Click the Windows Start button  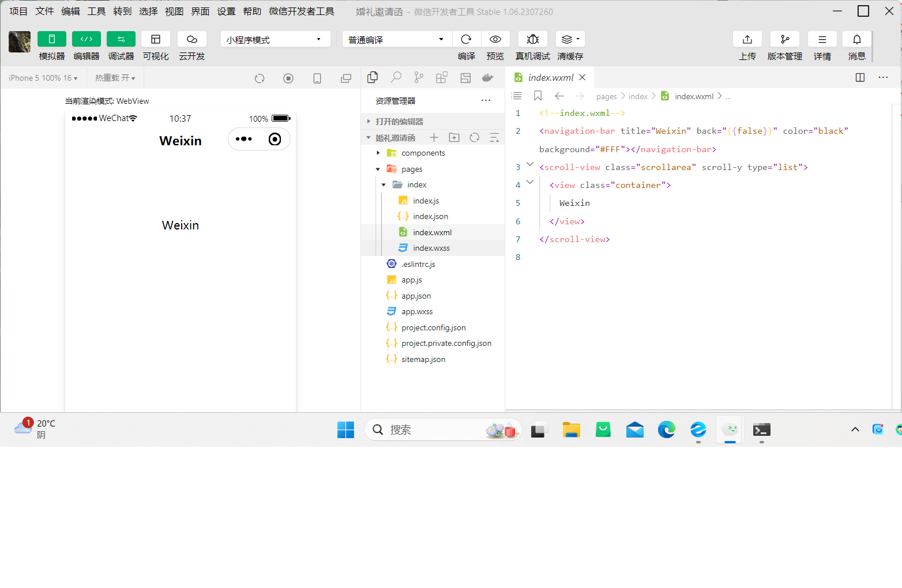pyautogui.click(x=345, y=429)
